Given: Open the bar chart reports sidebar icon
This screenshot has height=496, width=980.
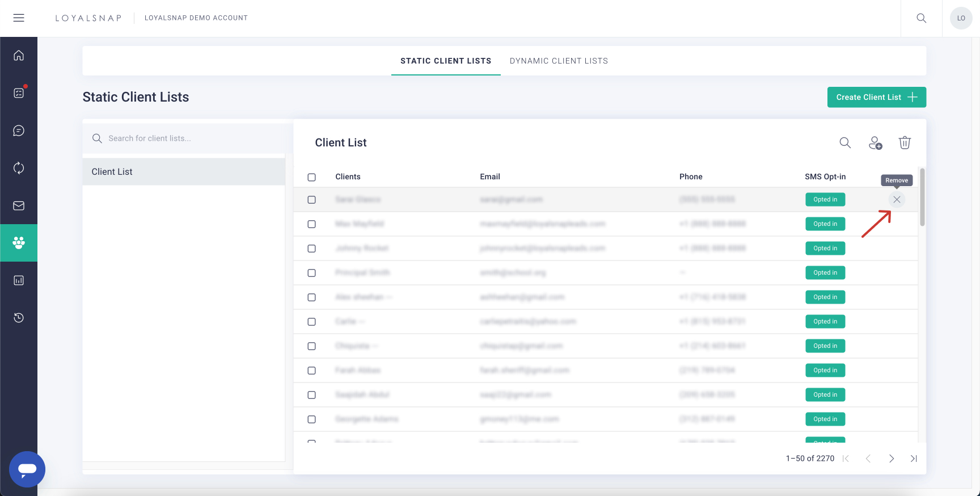Looking at the screenshot, I should pos(19,280).
